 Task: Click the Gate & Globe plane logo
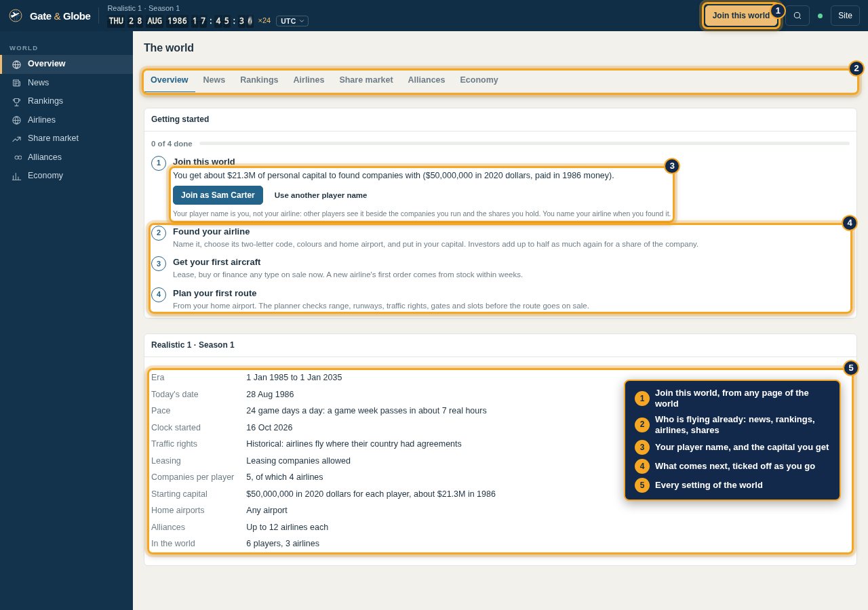coord(16,16)
